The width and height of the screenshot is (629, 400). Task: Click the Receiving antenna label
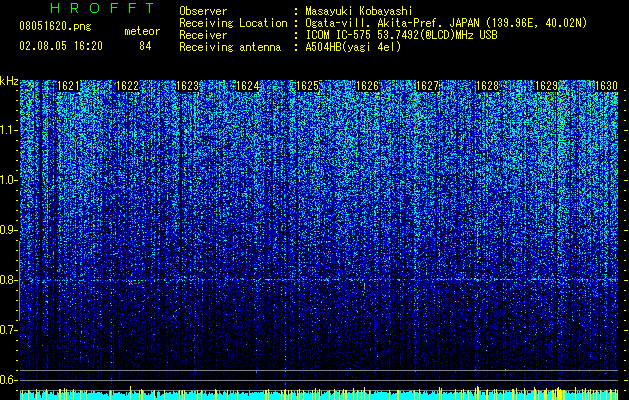(x=230, y=47)
